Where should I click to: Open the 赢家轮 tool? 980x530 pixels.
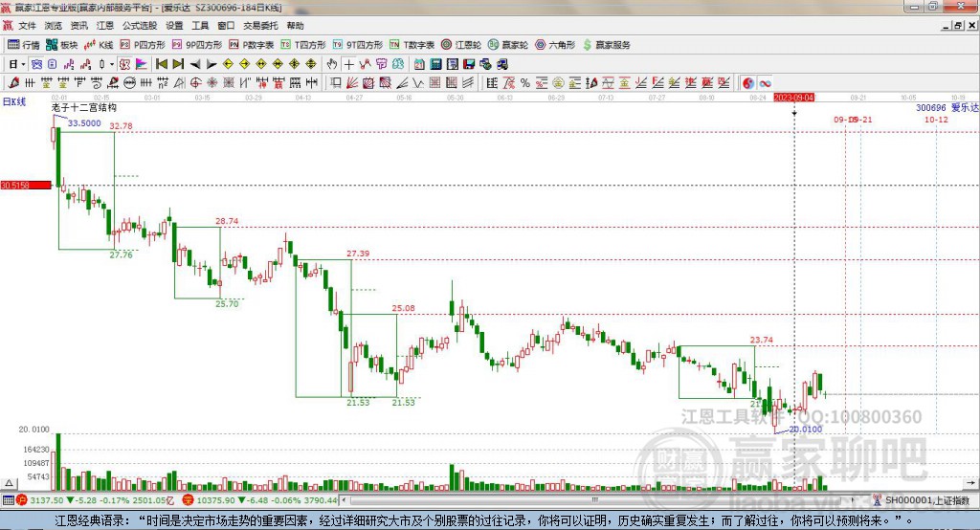508,45
